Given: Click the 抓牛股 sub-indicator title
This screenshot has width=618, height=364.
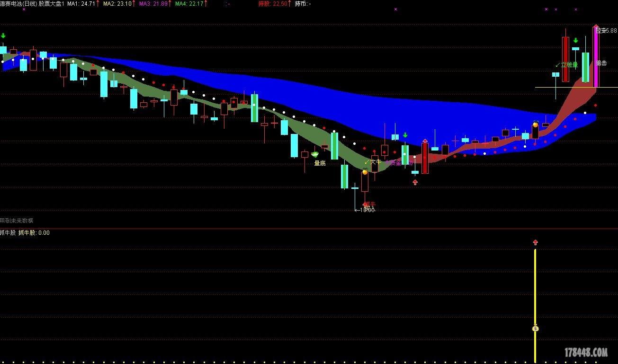Looking at the screenshot, I should click(8, 233).
